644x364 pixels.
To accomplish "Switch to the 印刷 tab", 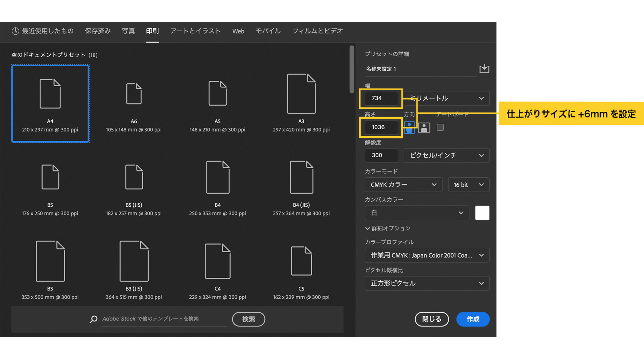I will click(x=152, y=31).
